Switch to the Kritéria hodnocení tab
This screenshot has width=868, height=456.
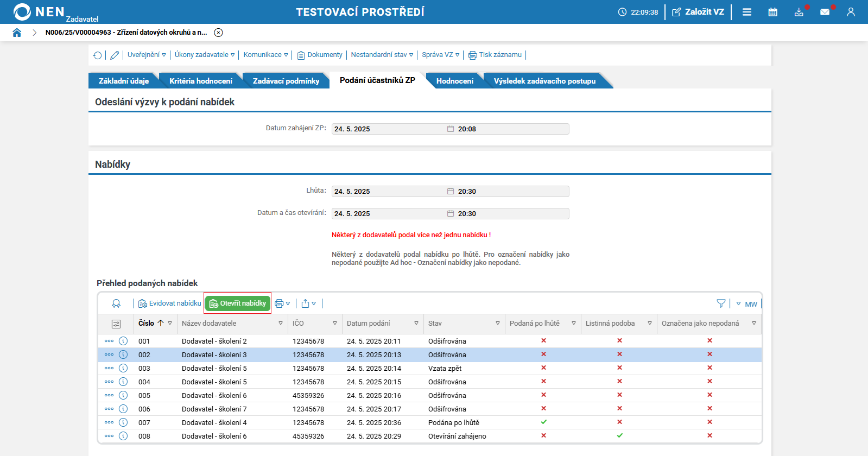click(x=200, y=81)
